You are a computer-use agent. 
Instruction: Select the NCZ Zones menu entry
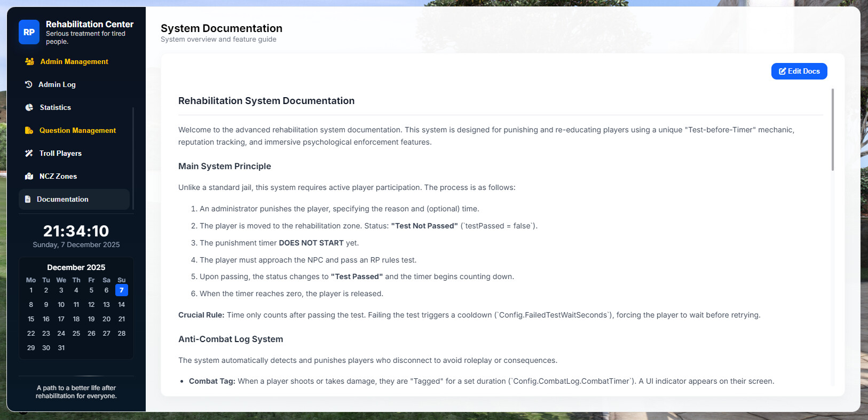[58, 177]
